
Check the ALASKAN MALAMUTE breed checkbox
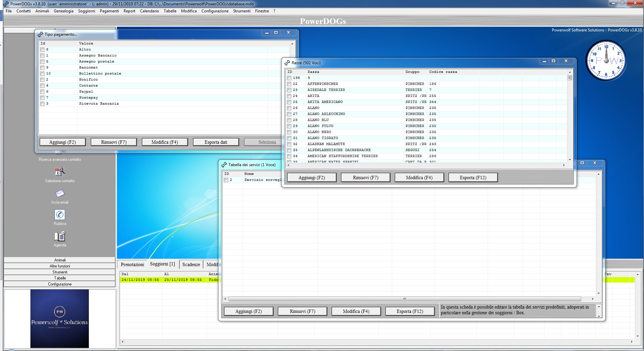[x=289, y=144]
